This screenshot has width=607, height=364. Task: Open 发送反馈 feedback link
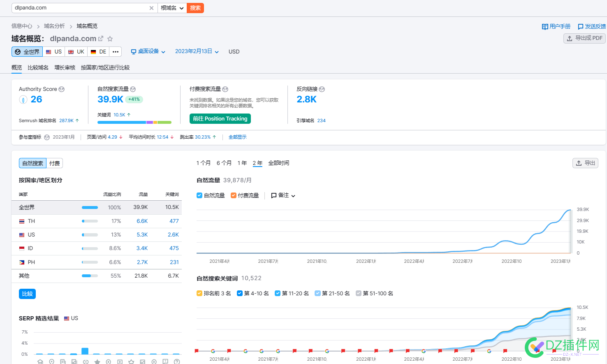tap(592, 26)
